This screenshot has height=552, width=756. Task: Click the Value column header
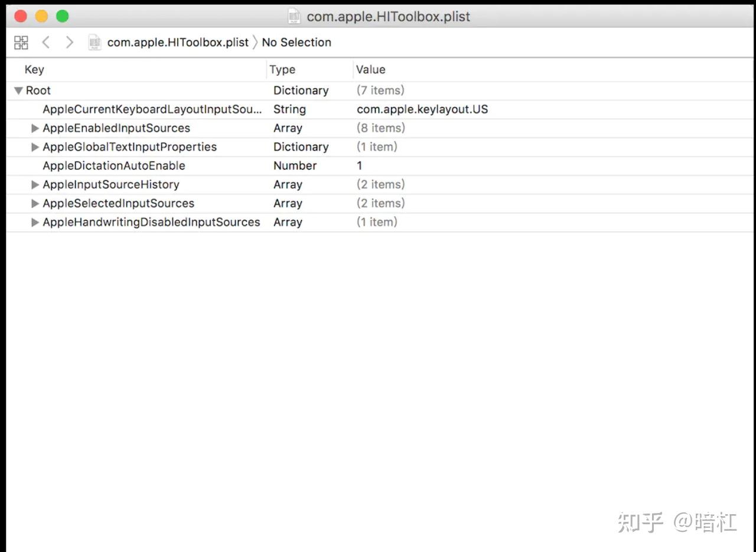tap(371, 70)
